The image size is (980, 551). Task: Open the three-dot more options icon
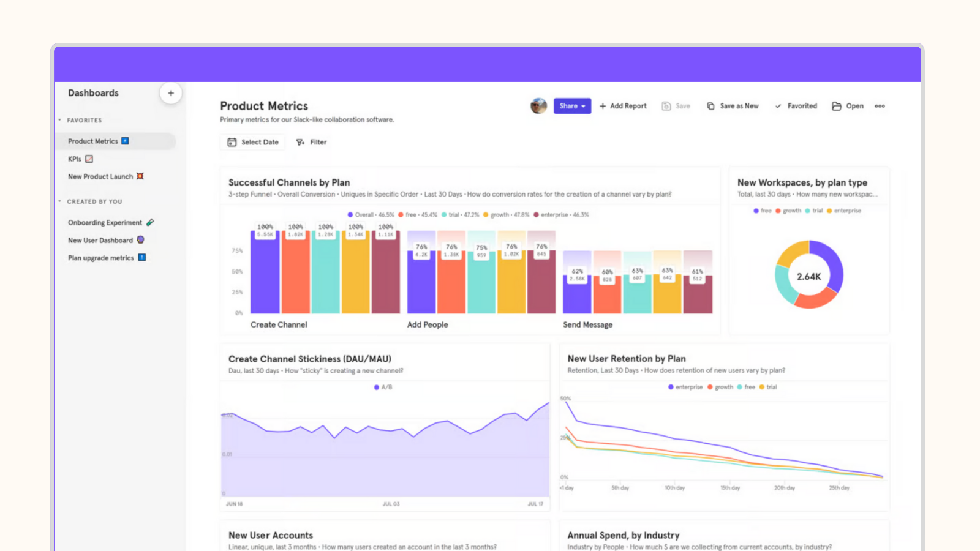[880, 105]
